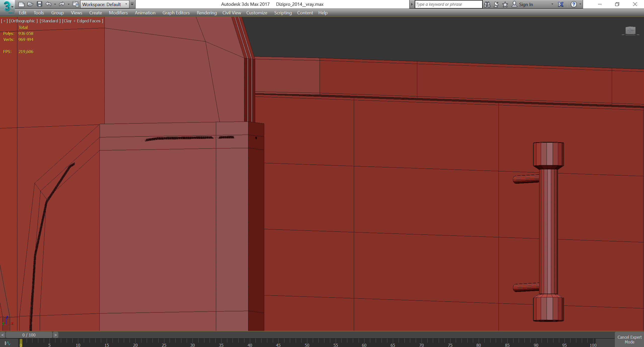This screenshot has width=644, height=347.
Task: Click frame 50 on the timeline
Action: pyautogui.click(x=307, y=342)
